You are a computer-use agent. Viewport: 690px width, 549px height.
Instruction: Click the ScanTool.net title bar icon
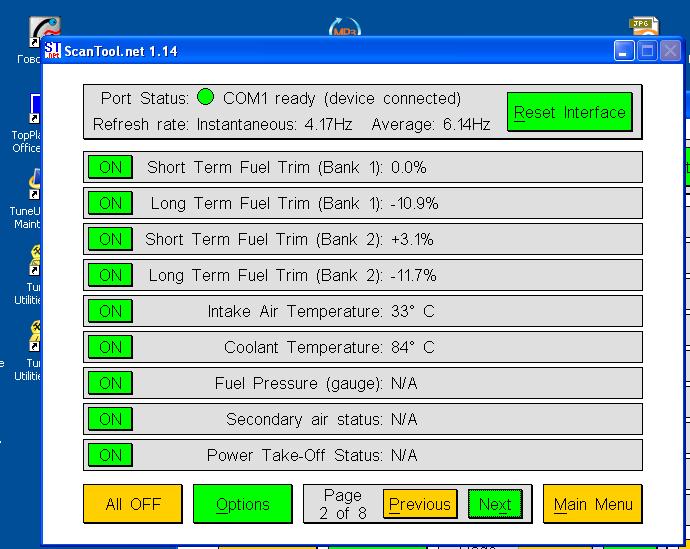[x=53, y=50]
